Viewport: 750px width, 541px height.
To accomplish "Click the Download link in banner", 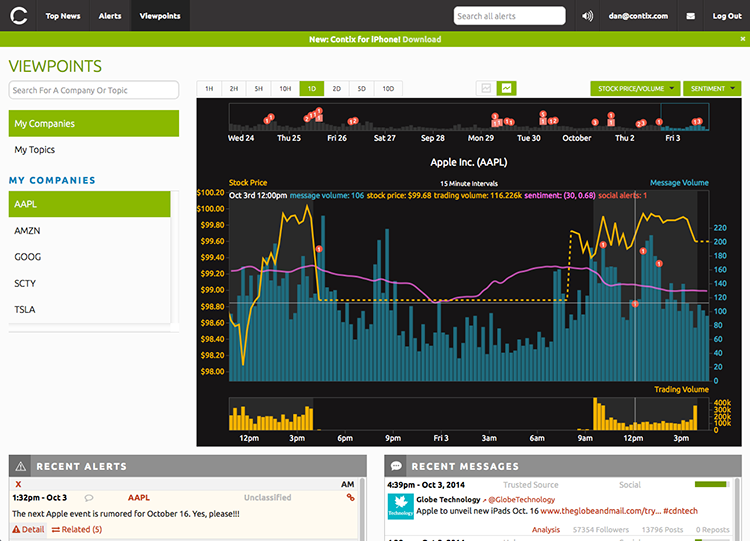I will [421, 39].
